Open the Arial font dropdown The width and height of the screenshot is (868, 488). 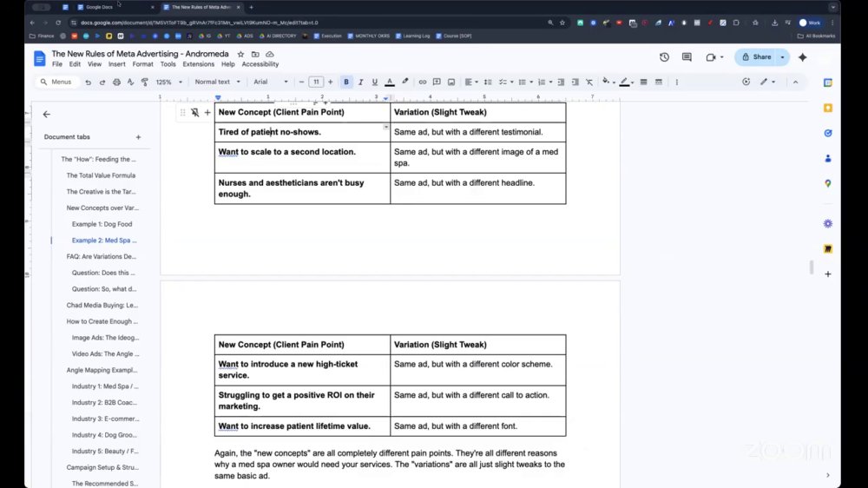tap(271, 82)
